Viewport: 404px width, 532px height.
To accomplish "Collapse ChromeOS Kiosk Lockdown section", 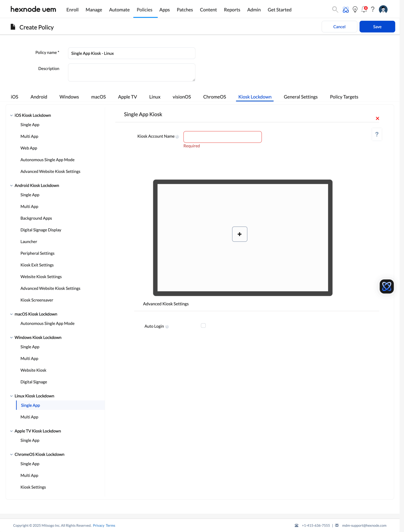I will tap(11, 454).
